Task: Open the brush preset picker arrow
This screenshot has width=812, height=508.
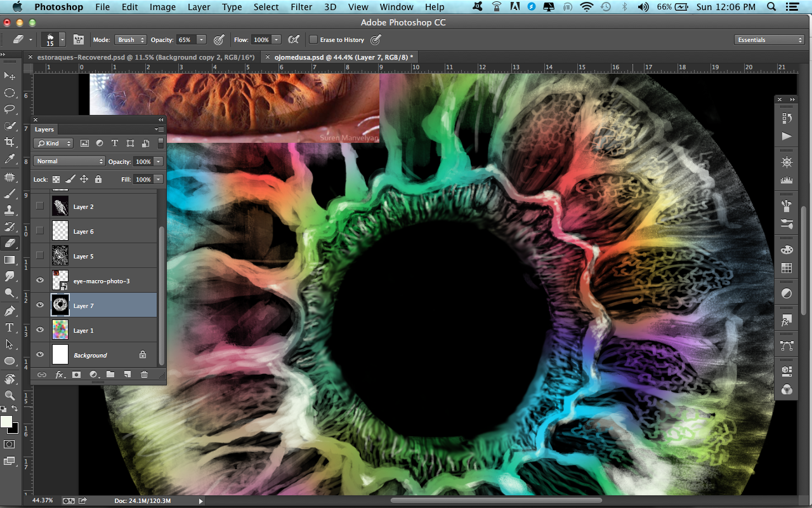Action: (62, 39)
